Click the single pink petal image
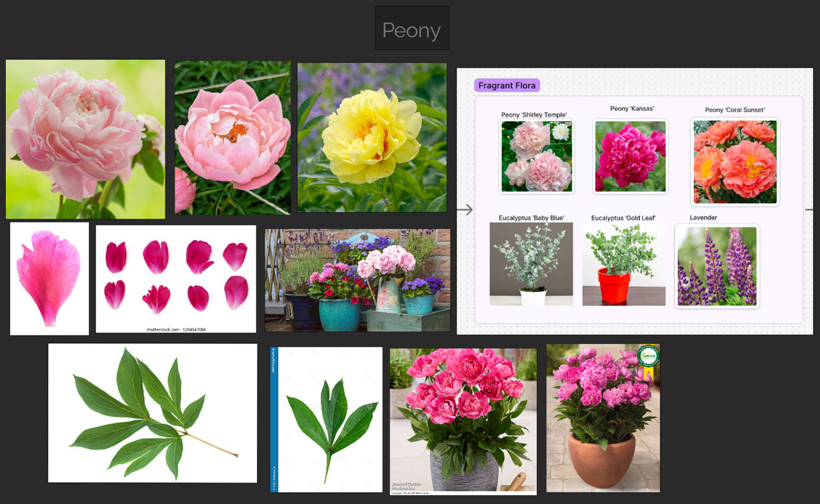This screenshot has height=504, width=820. tap(49, 279)
